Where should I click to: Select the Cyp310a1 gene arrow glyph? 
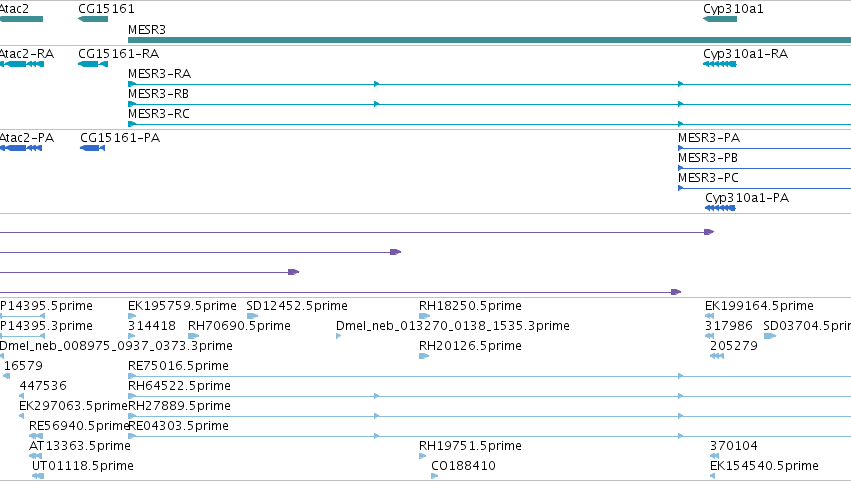[x=720, y=19]
